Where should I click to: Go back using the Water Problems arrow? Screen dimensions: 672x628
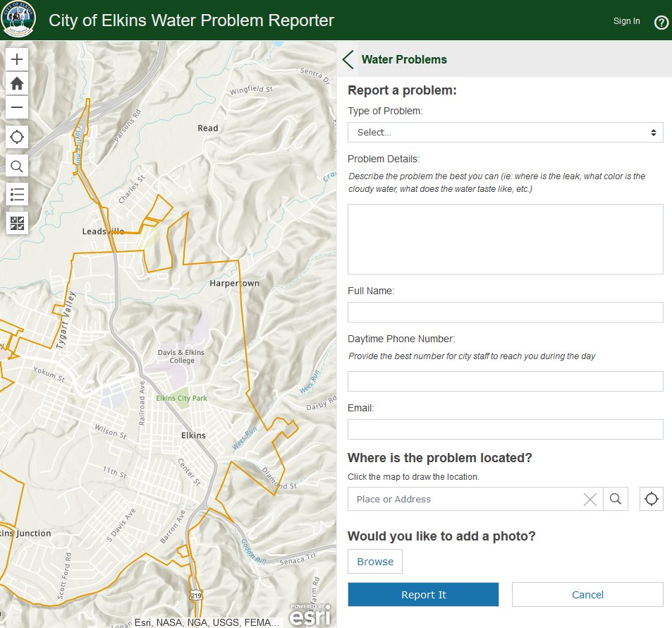(348, 59)
